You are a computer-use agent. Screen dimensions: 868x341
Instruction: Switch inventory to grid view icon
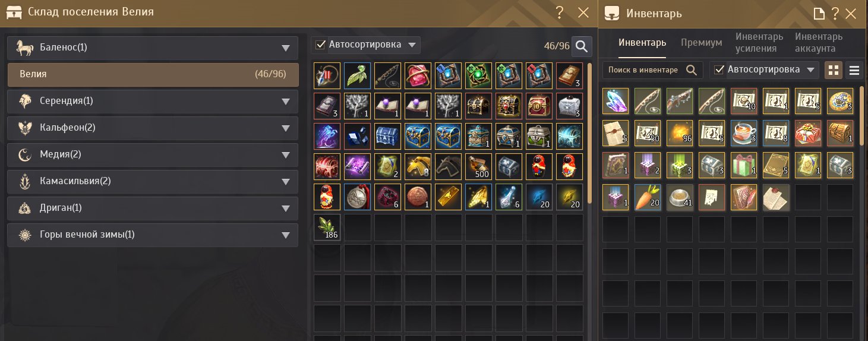click(x=834, y=71)
